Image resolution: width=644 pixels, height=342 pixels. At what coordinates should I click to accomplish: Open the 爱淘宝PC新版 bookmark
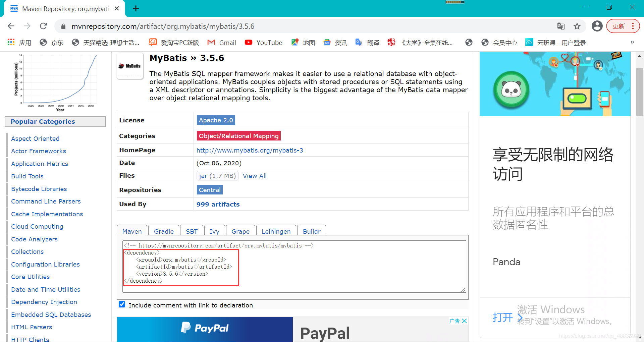(x=174, y=43)
